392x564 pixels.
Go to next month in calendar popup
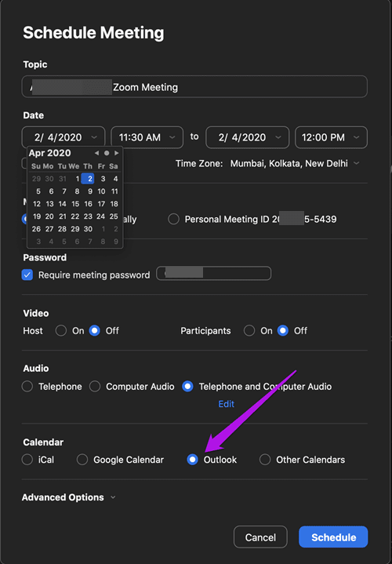[117, 153]
